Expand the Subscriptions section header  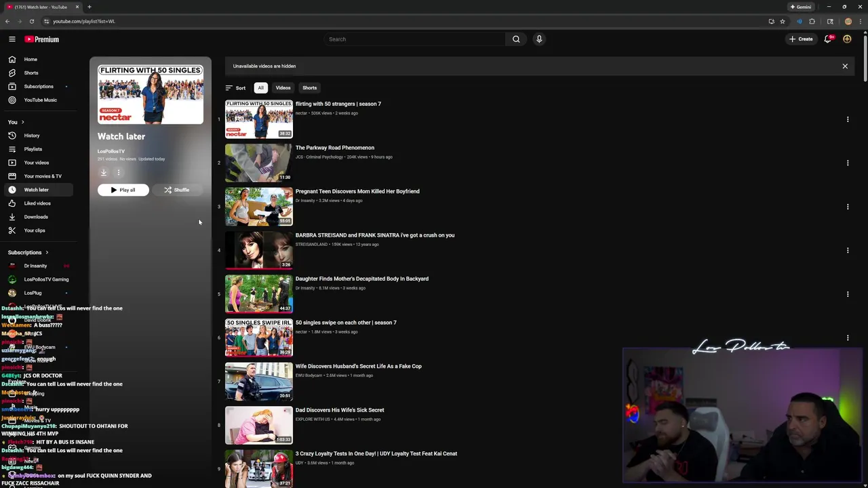pyautogui.click(x=28, y=252)
